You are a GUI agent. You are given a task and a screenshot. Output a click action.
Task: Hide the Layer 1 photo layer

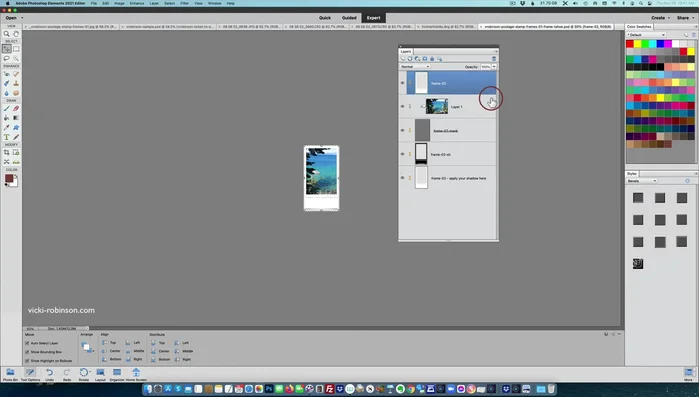(403, 106)
